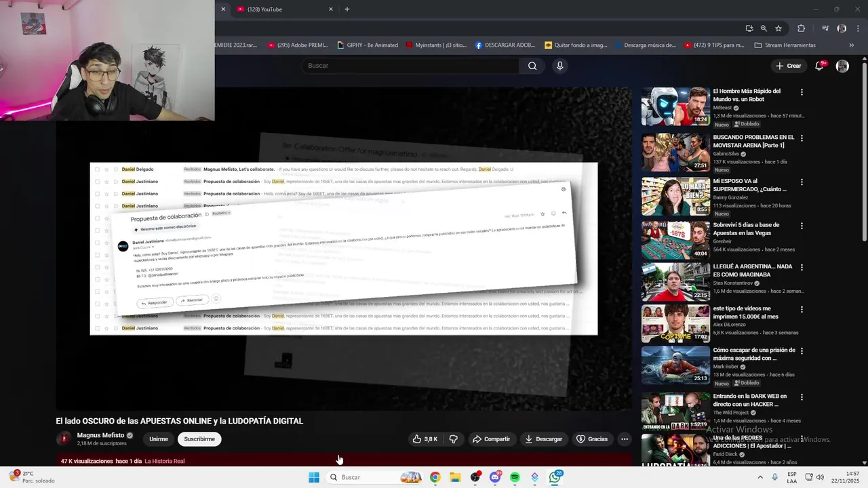This screenshot has height=488, width=868.
Task: Open the three-dot menu beside Gracias
Action: point(625,439)
